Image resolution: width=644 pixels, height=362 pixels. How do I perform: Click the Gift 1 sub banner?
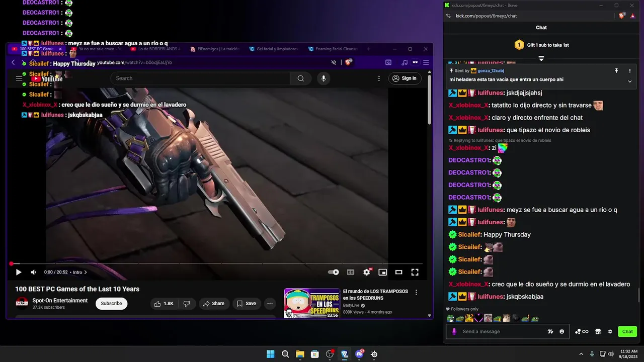[x=541, y=45]
